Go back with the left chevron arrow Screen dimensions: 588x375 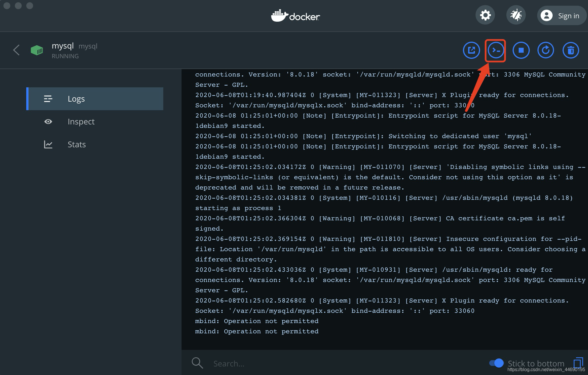point(16,50)
